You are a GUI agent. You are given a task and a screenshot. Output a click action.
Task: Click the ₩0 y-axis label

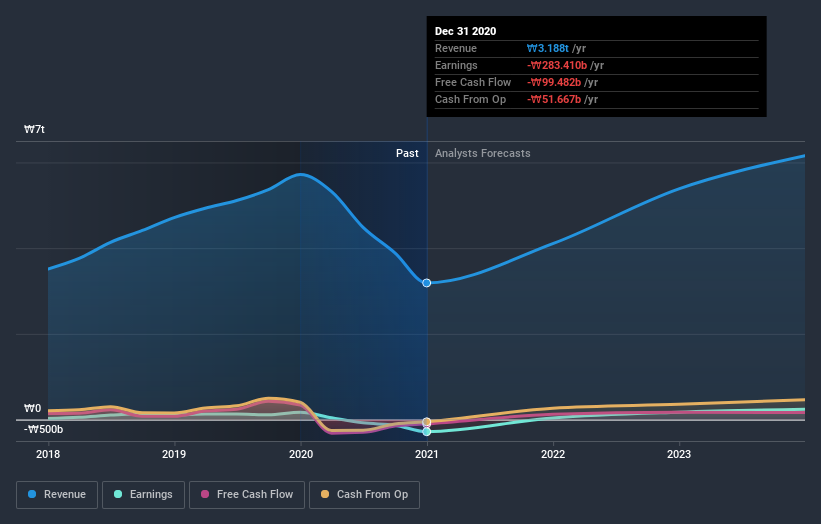tap(32, 408)
